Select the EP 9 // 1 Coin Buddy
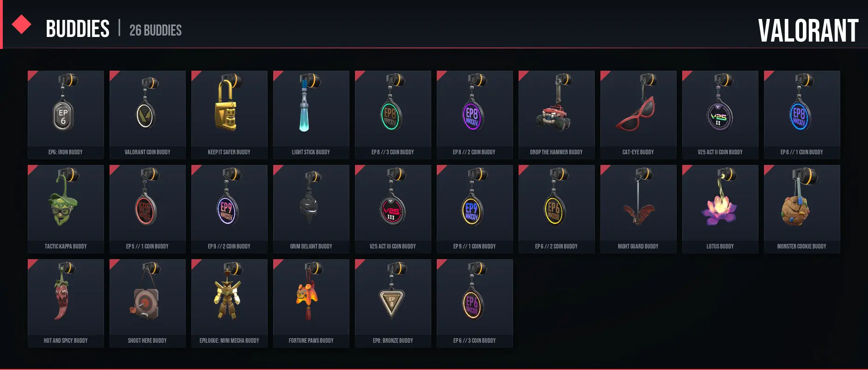 tap(475, 209)
